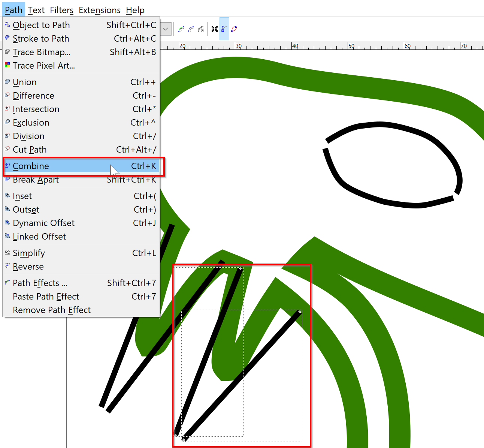484x448 pixels.
Task: Toggle Show transformation handles for nodes
Action: click(x=215, y=29)
